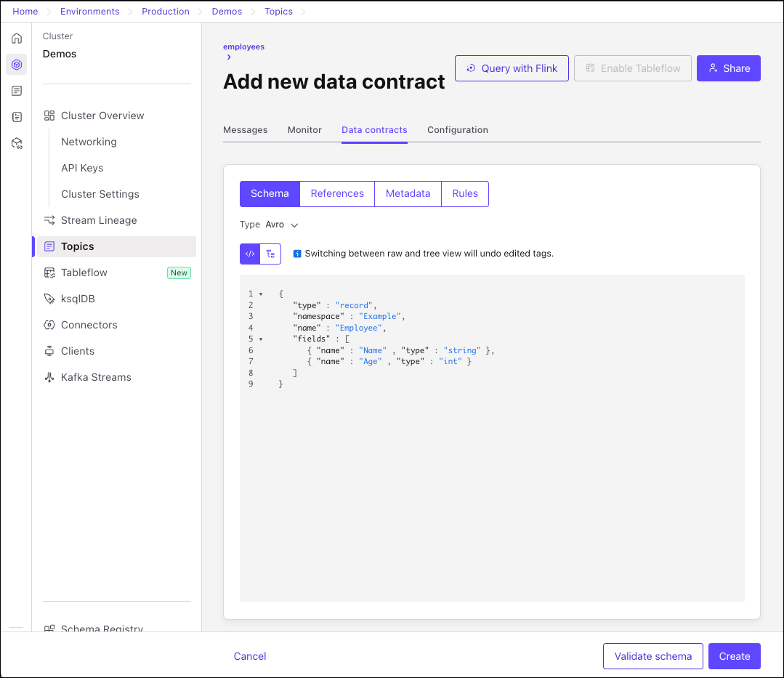The height and width of the screenshot is (678, 784).
Task: Open the schema Type Avro dropdown
Action: pyautogui.click(x=282, y=225)
